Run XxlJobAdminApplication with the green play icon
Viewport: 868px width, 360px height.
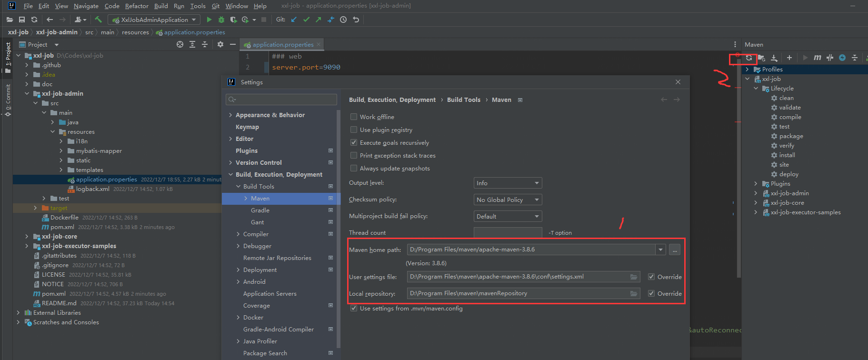coord(209,20)
